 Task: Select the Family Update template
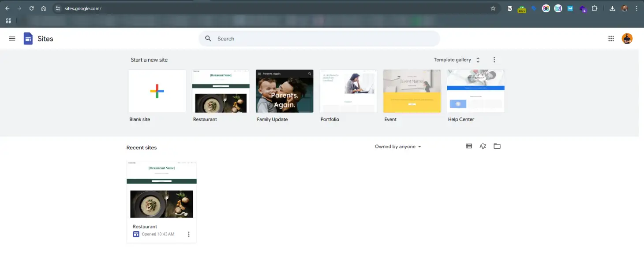285,91
